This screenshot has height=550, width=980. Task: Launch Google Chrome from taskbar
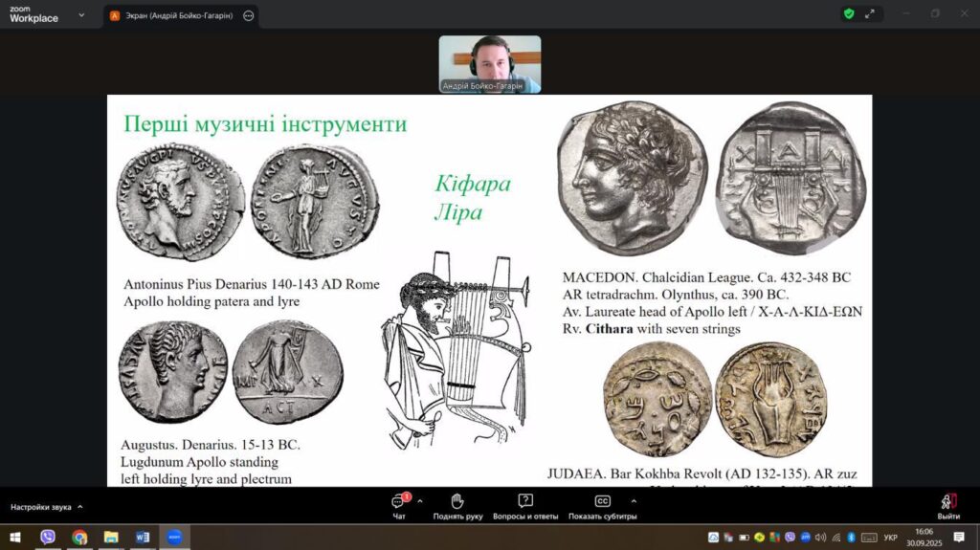(x=79, y=538)
